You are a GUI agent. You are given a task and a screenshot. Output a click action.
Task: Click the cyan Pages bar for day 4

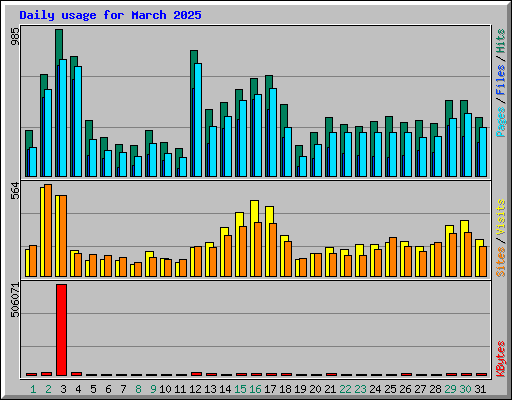point(78,121)
